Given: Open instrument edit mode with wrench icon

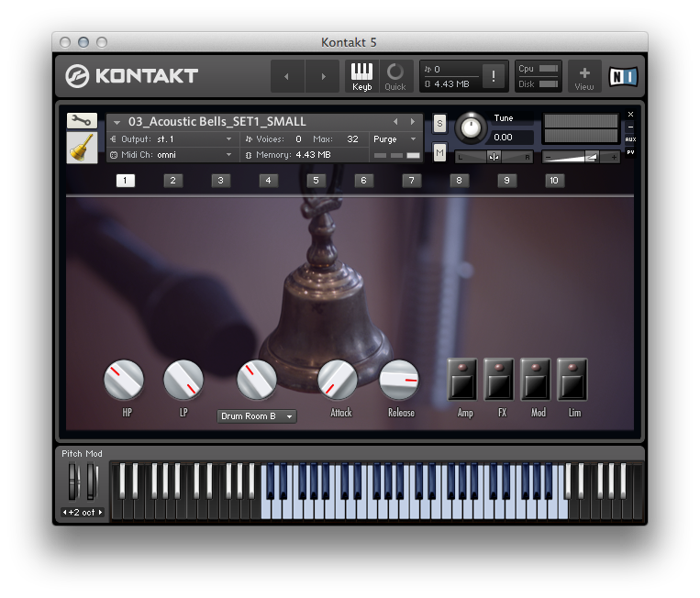Looking at the screenshot, I should (82, 120).
